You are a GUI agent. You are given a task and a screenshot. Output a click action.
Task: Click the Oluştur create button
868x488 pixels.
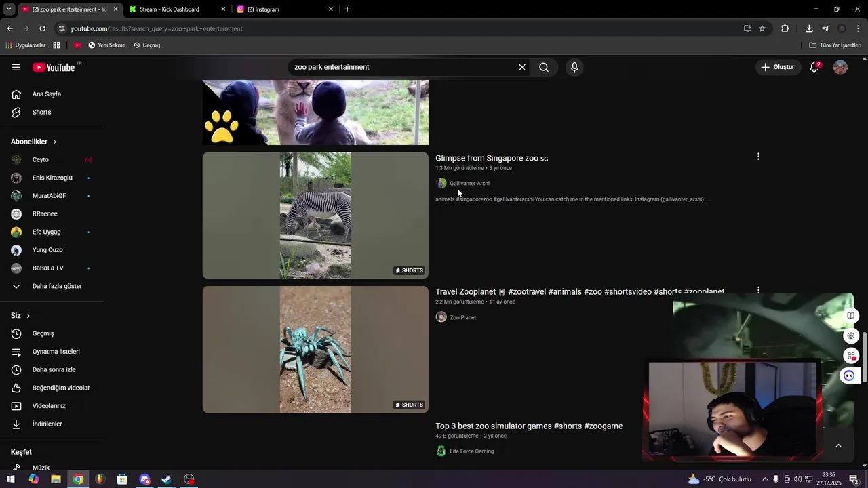(x=777, y=67)
